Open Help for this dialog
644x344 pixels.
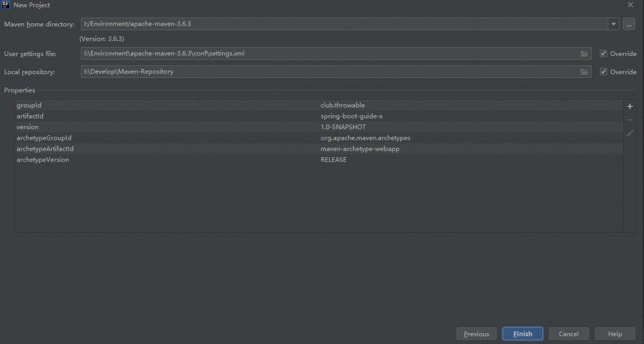click(614, 334)
